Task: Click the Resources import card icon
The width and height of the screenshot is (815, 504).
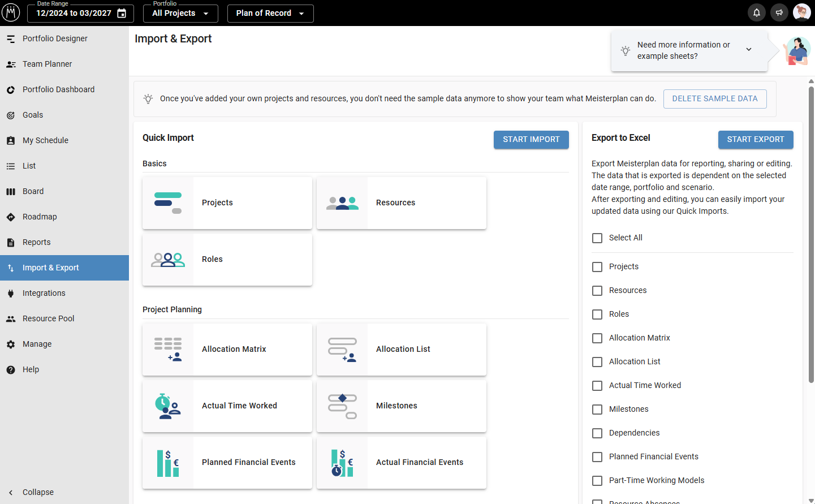Action: (342, 203)
